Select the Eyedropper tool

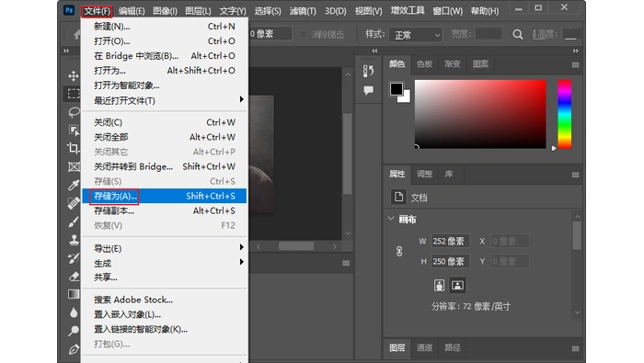[74, 185]
